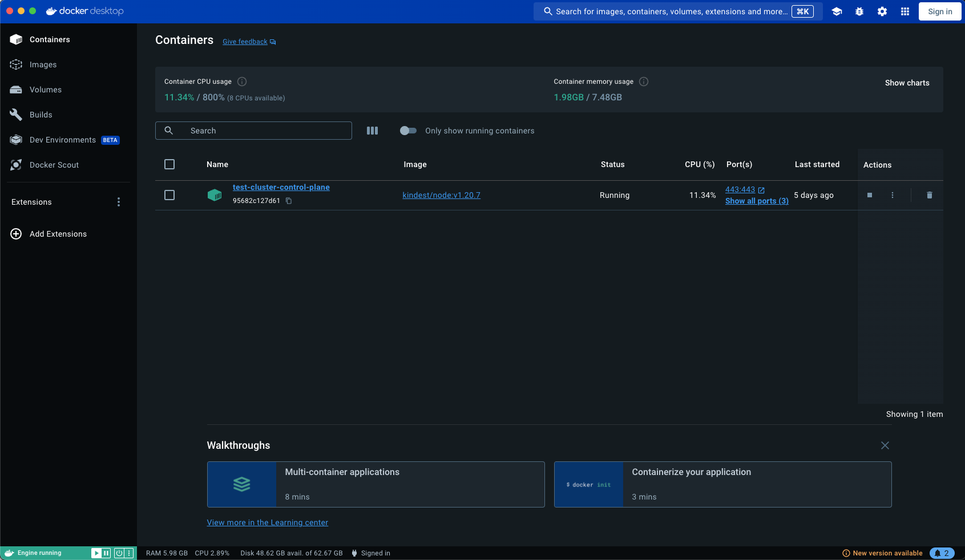This screenshot has height=560, width=965.
Task: Open the Troubleshoot bug icon
Action: (x=859, y=11)
